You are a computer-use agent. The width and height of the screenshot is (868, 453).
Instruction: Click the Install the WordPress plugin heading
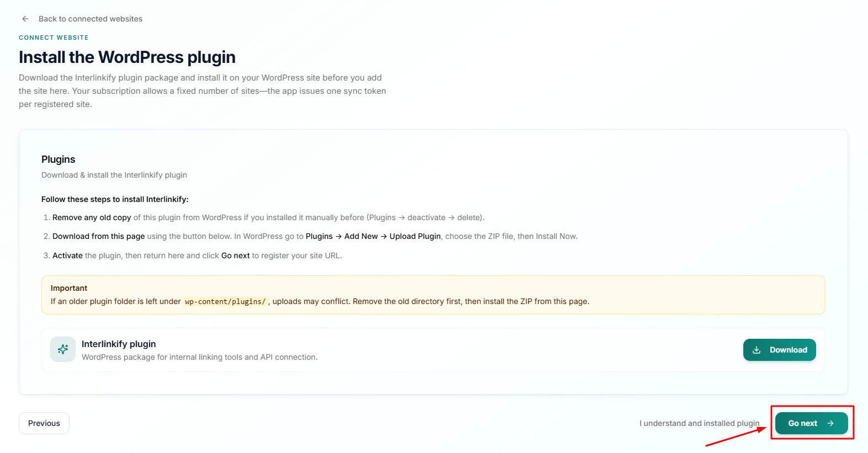coord(127,57)
